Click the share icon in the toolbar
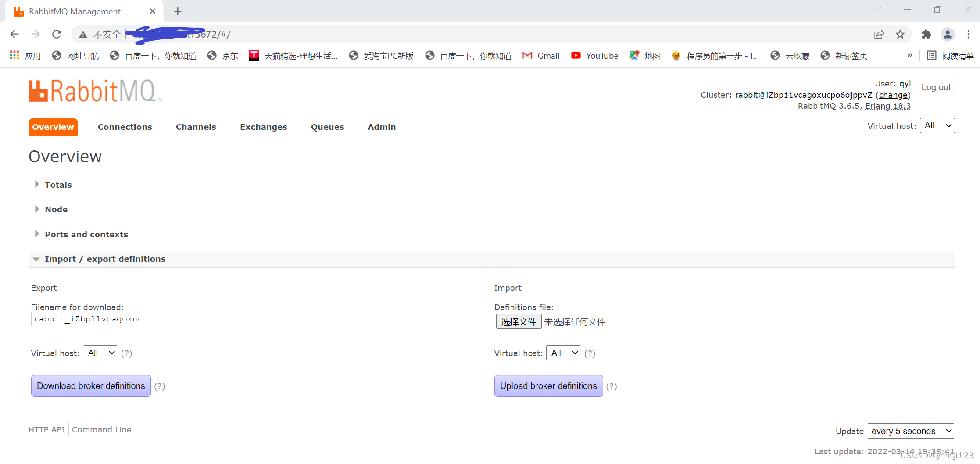The height and width of the screenshot is (464, 980). click(x=879, y=34)
